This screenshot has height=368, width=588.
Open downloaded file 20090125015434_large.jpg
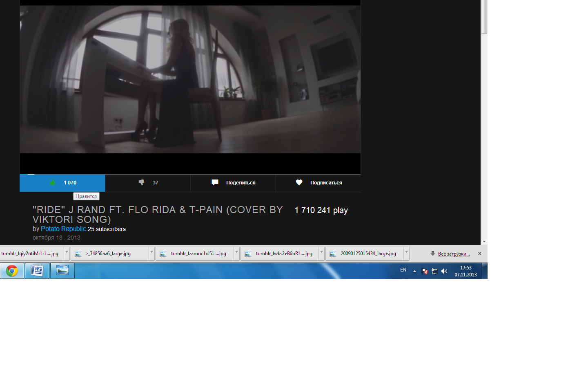[x=365, y=254]
